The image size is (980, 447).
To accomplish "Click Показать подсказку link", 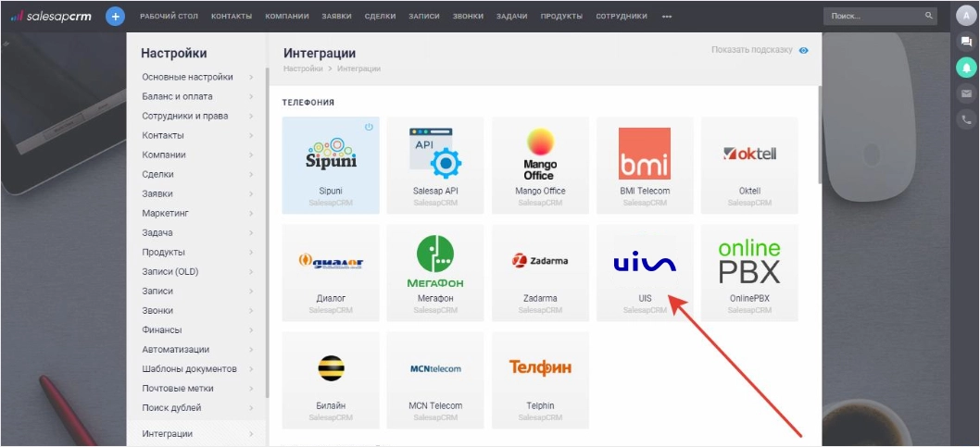I will pos(751,49).
